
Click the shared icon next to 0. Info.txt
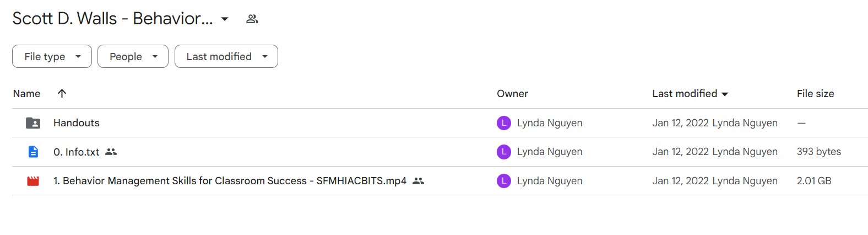tap(111, 152)
